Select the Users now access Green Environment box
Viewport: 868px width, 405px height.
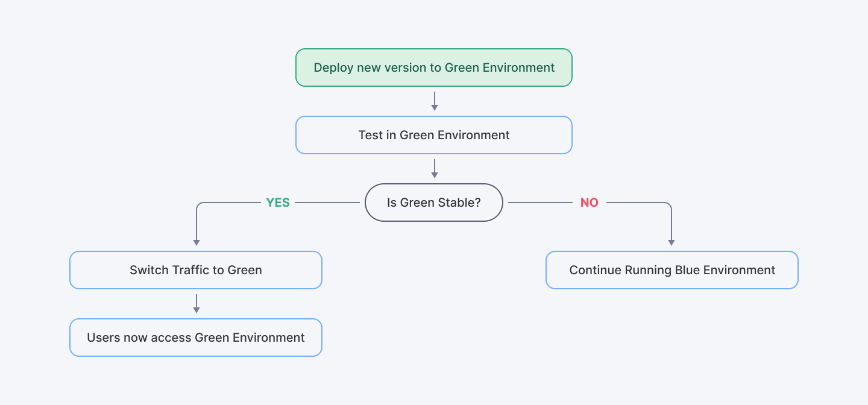click(x=195, y=337)
